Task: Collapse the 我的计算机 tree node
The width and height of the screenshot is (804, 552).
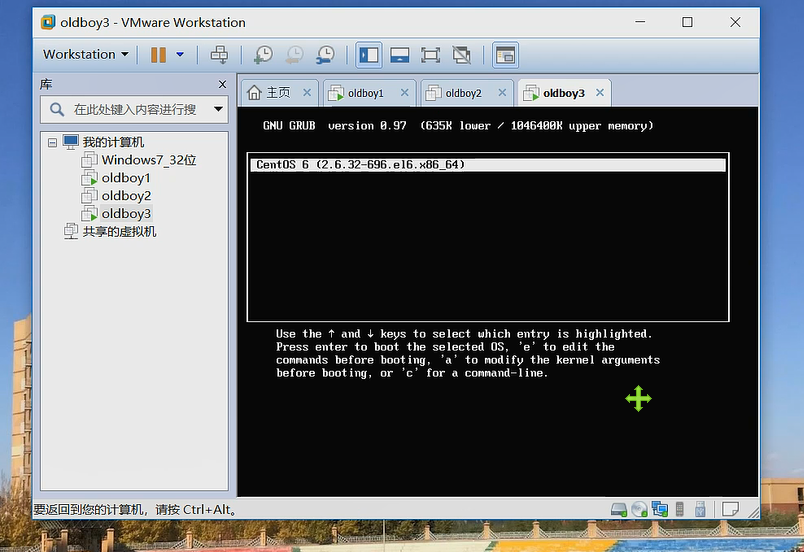Action: (52, 142)
